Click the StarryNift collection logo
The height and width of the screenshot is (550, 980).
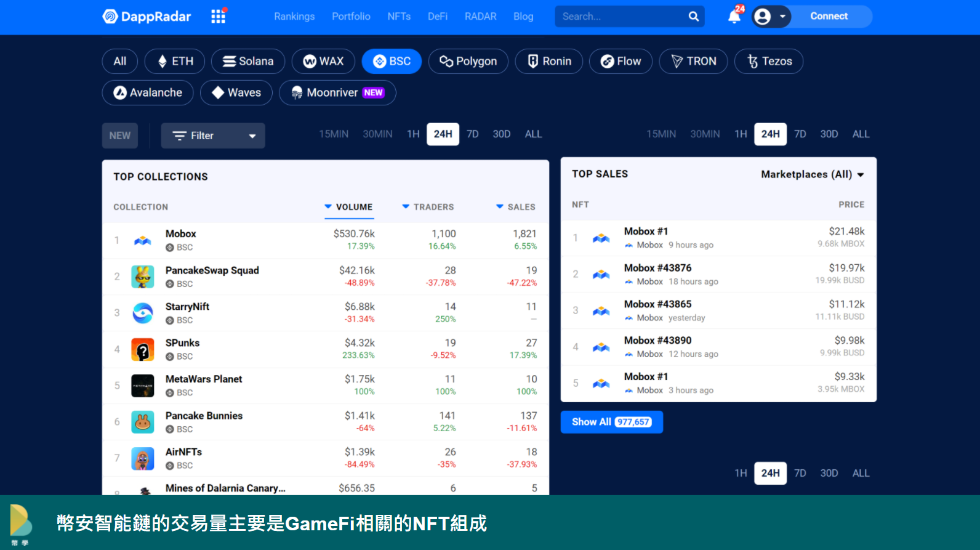click(x=143, y=313)
